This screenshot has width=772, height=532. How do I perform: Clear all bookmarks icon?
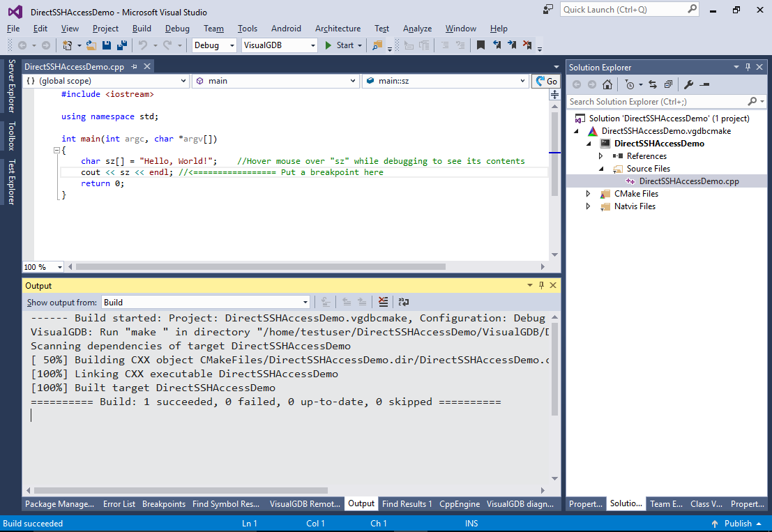pyautogui.click(x=527, y=45)
